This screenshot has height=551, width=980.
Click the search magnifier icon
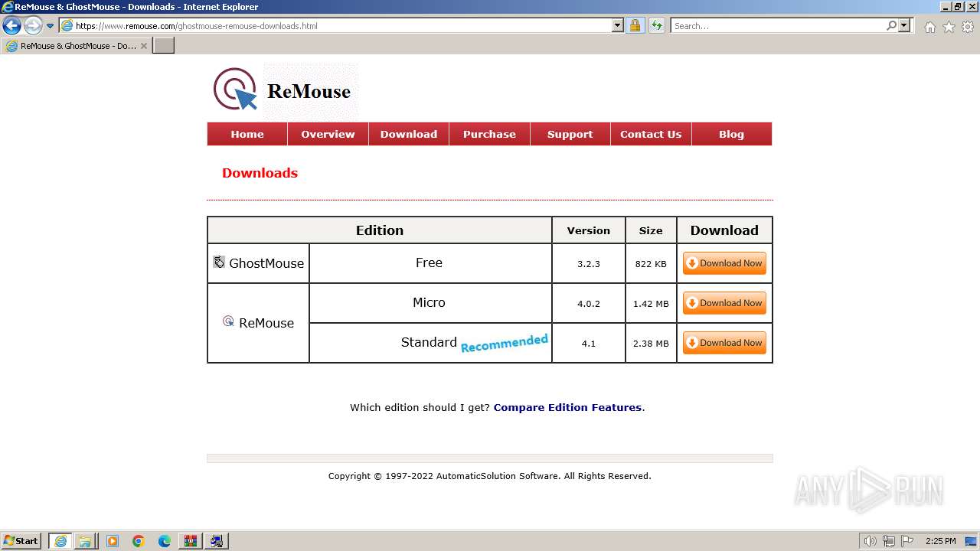[x=891, y=25]
